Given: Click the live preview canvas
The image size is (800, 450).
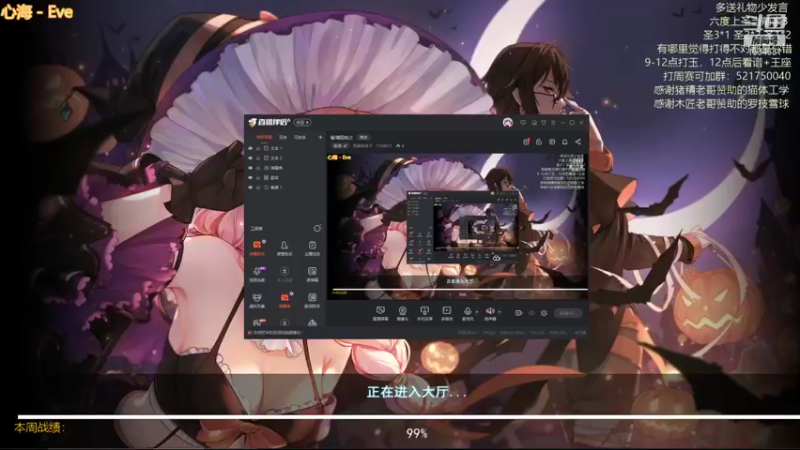Looking at the screenshot, I should (x=457, y=226).
